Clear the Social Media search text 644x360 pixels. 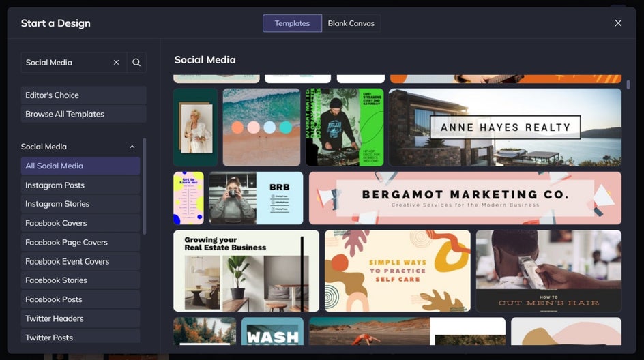pyautogui.click(x=116, y=63)
